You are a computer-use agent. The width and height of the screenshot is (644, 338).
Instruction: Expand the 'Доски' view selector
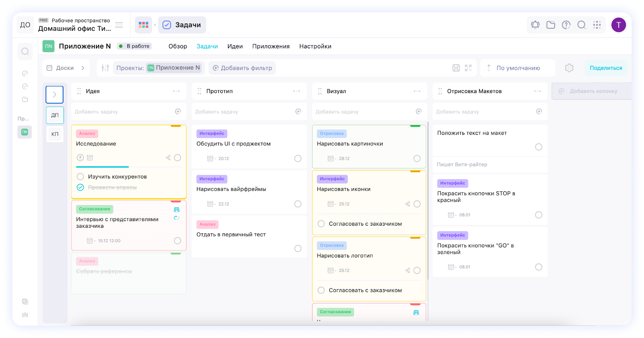pos(66,68)
